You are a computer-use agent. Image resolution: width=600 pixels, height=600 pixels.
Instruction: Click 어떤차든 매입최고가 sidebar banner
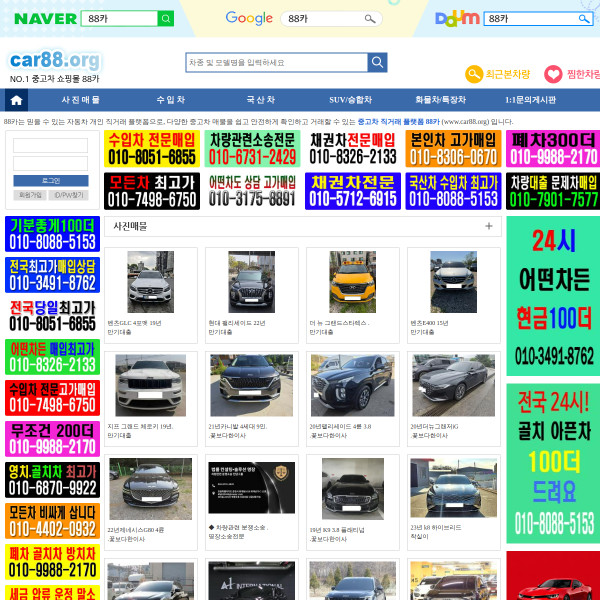[x=52, y=357]
